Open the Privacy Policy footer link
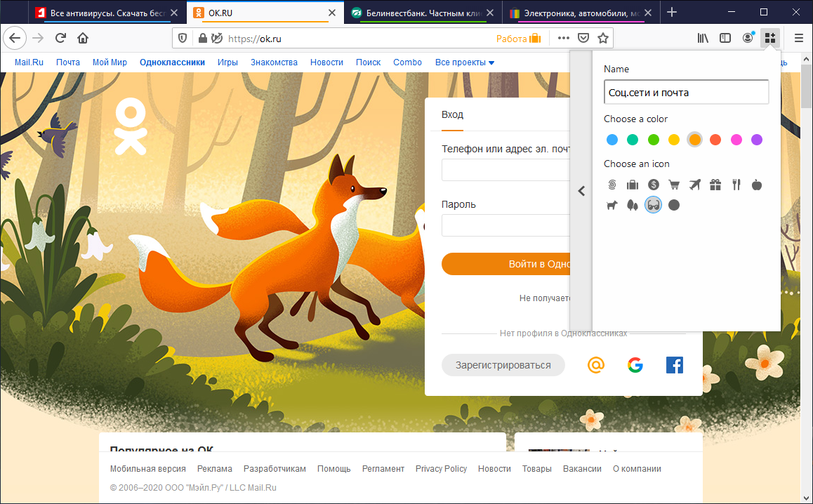This screenshot has width=813, height=504. click(441, 469)
